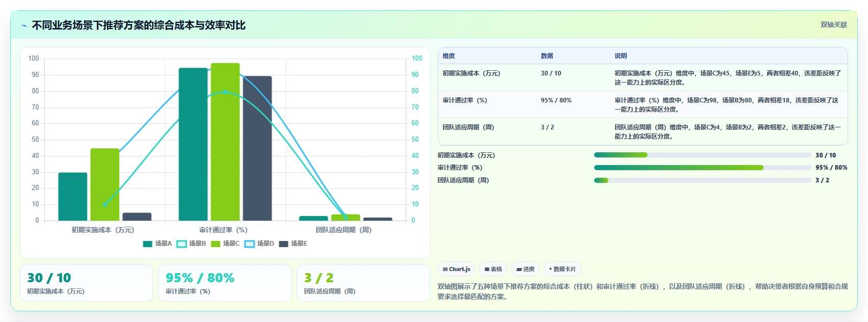
Task: Click the 数据卡片 tag
Action: pos(563,269)
